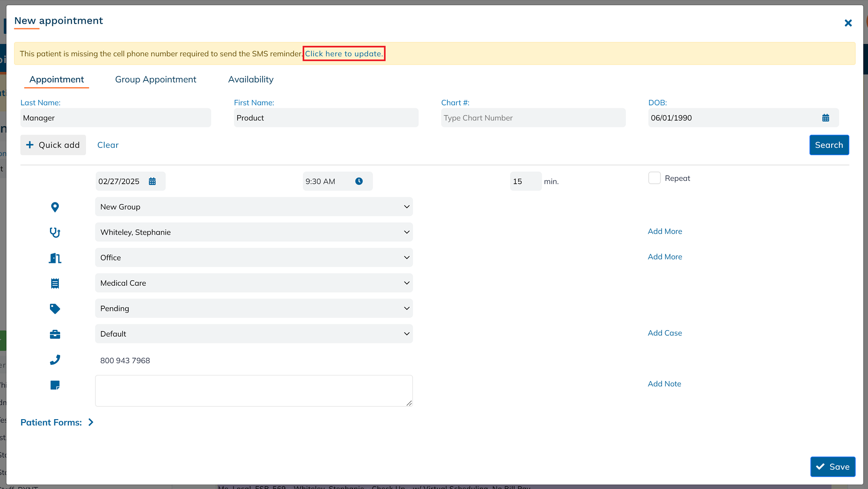Image resolution: width=868 pixels, height=489 pixels.
Task: Enable the Repeat checkbox
Action: click(654, 178)
